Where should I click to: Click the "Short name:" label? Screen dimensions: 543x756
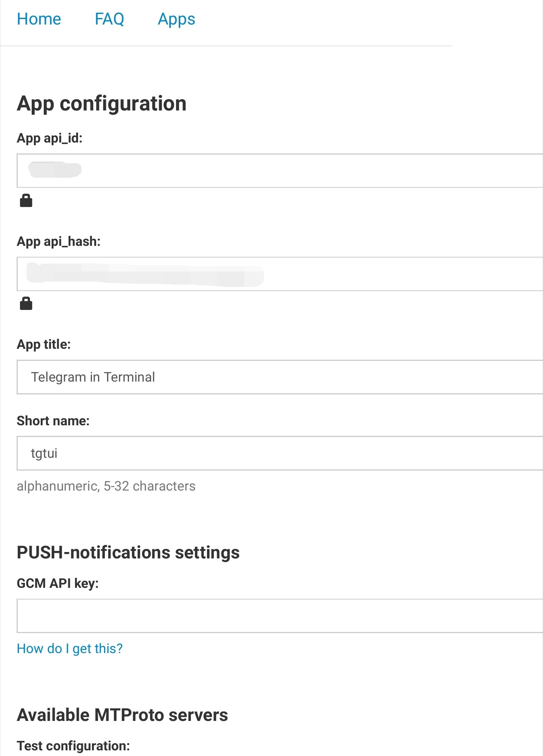[x=53, y=421]
